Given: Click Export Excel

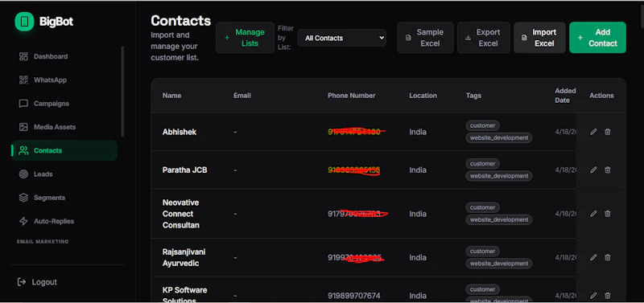Looking at the screenshot, I should point(484,38).
